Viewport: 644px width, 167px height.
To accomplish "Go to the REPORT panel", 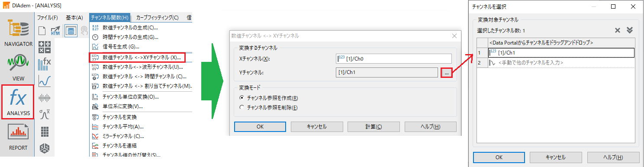I will (19, 138).
